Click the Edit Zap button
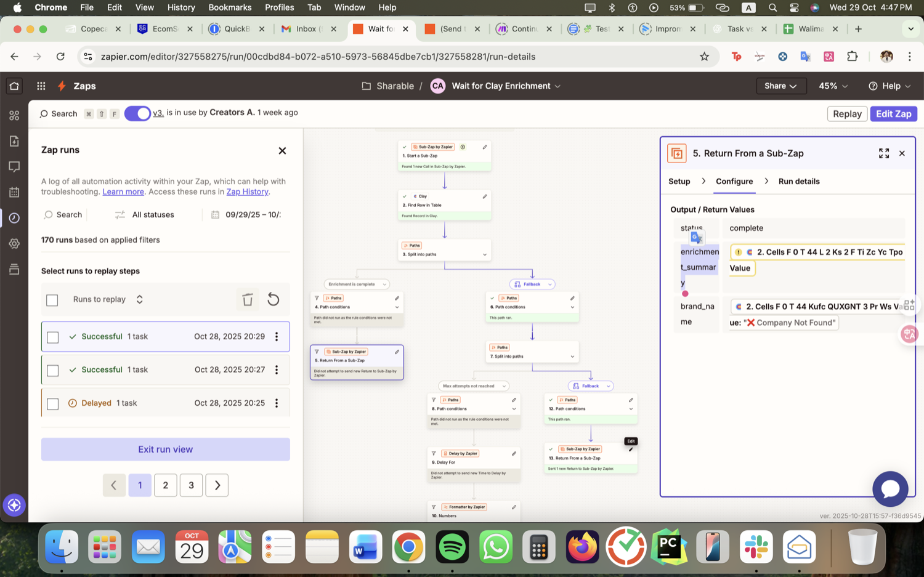This screenshot has height=577, width=924. point(894,114)
